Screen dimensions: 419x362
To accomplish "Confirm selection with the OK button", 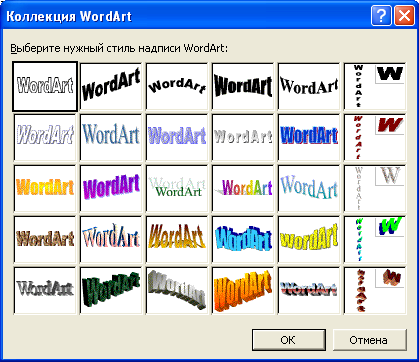I will coord(289,340).
